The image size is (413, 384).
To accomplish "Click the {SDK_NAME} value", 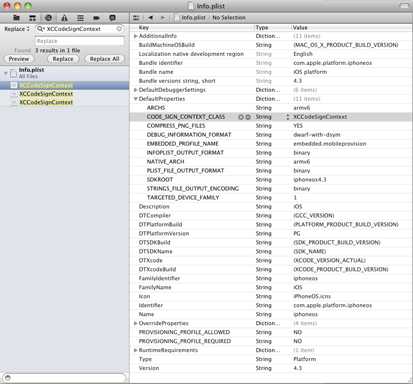I will click(x=310, y=252).
